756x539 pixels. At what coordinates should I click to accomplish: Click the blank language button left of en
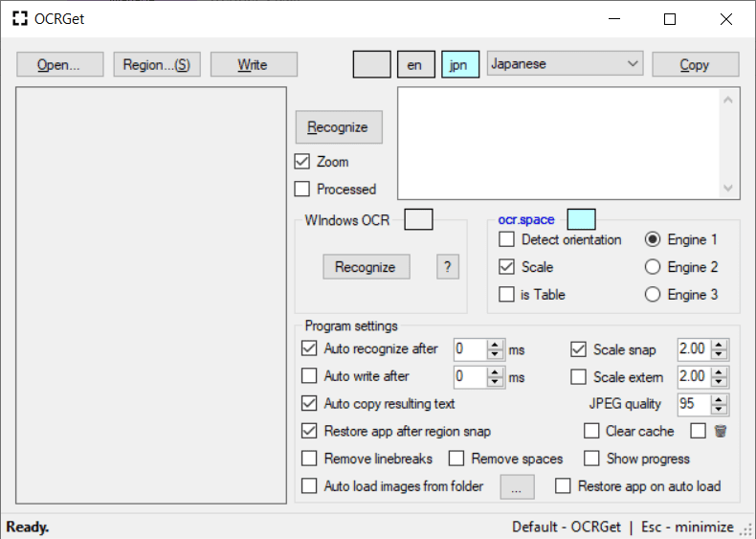coord(371,64)
